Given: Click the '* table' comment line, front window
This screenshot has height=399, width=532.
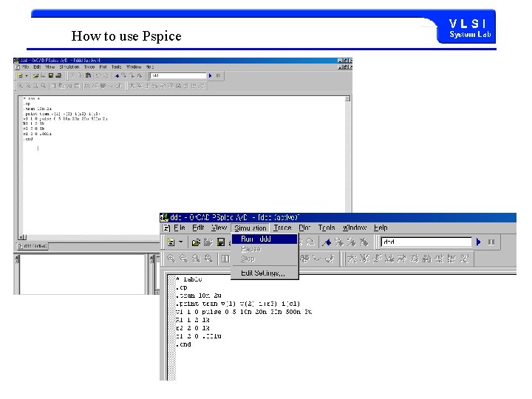Looking at the screenshot, I should click(189, 279).
